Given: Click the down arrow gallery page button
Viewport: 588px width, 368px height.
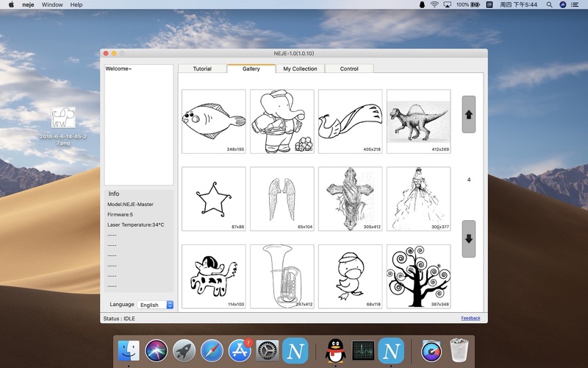Looking at the screenshot, I should 468,238.
